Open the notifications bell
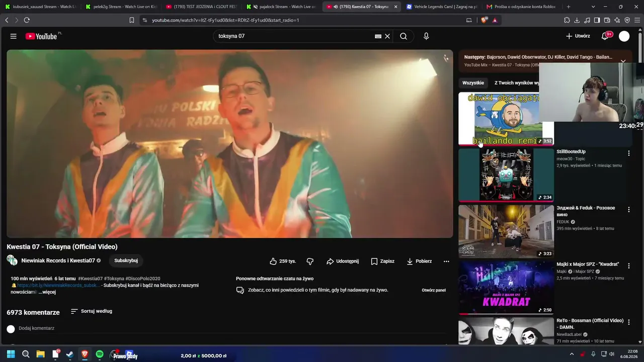Screen dimensions: 644x362 605,36
